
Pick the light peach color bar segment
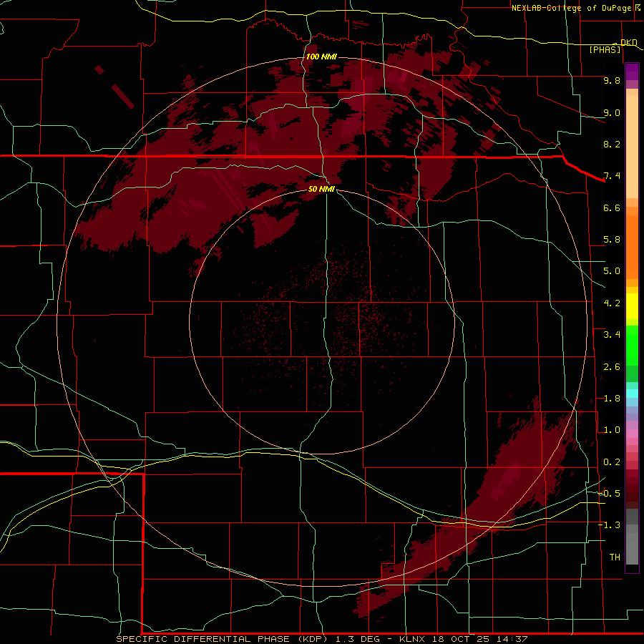[x=632, y=148]
